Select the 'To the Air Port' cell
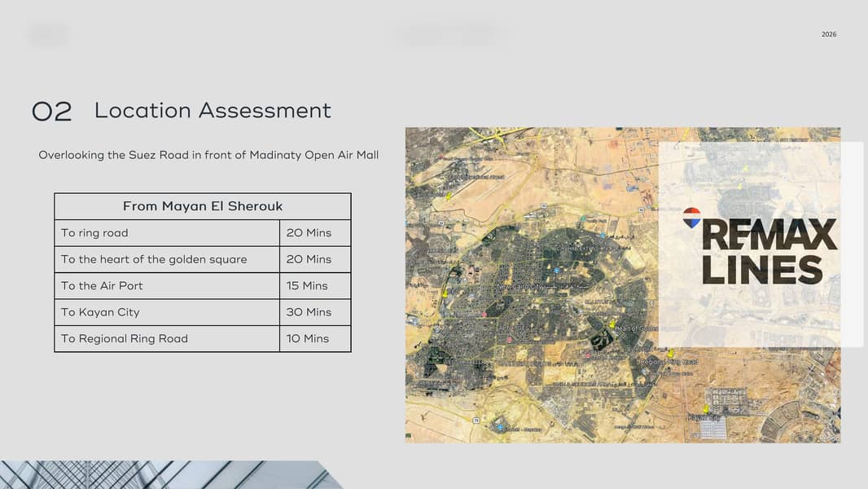Screen dimensions: 868x489 click(167, 286)
